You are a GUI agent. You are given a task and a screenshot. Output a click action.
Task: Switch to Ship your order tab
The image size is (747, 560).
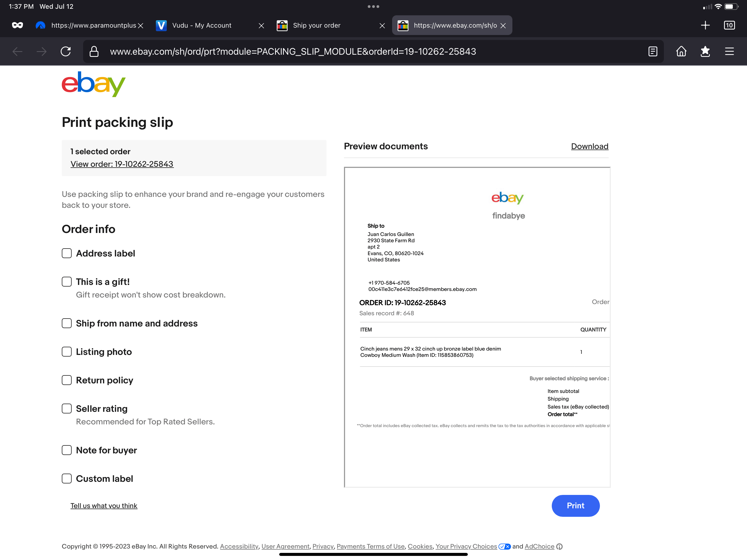pos(317,25)
